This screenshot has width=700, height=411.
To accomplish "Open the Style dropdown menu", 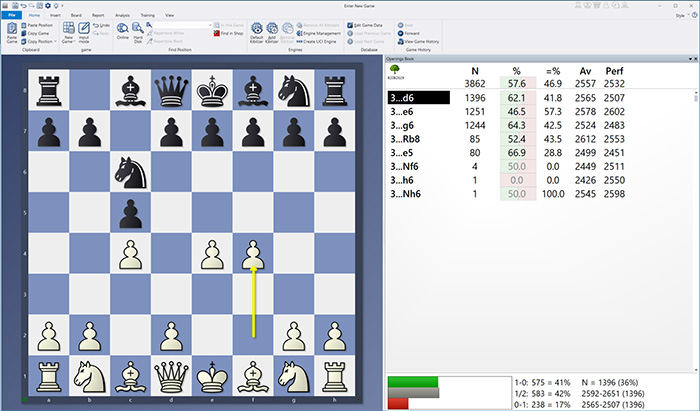I will pyautogui.click(x=683, y=16).
